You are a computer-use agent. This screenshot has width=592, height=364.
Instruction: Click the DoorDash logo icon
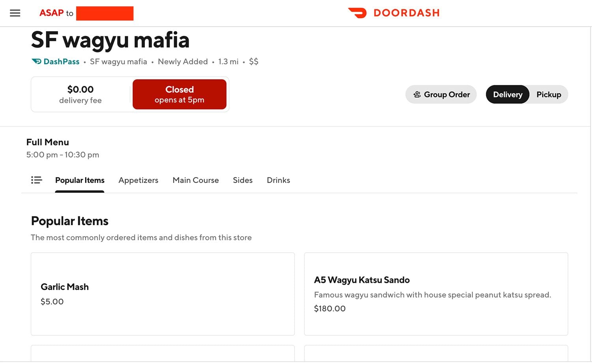pos(357,13)
